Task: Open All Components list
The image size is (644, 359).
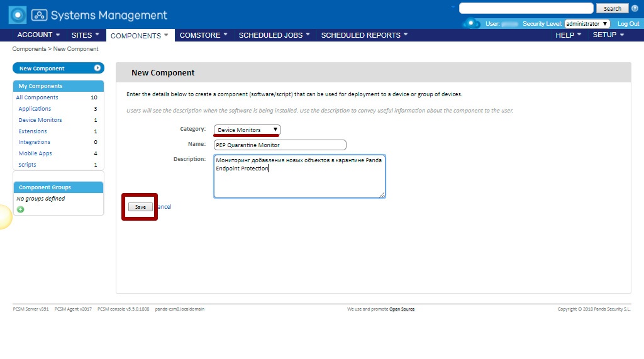Action: (37, 97)
